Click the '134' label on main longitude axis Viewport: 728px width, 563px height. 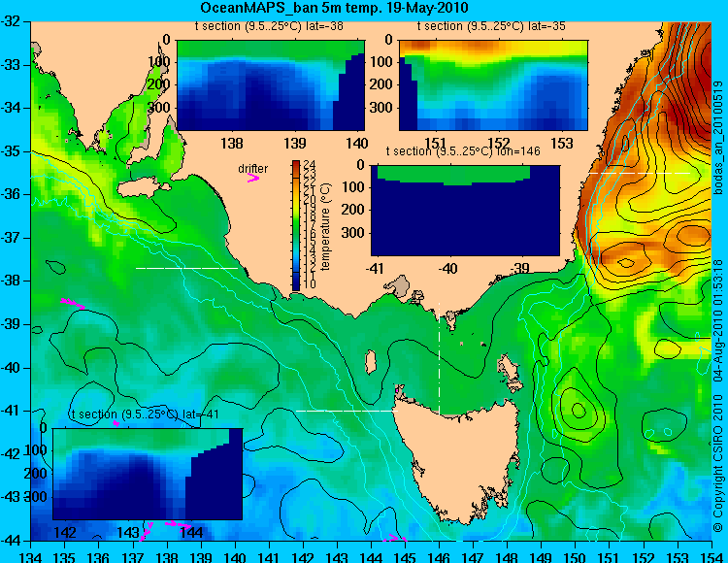click(31, 557)
